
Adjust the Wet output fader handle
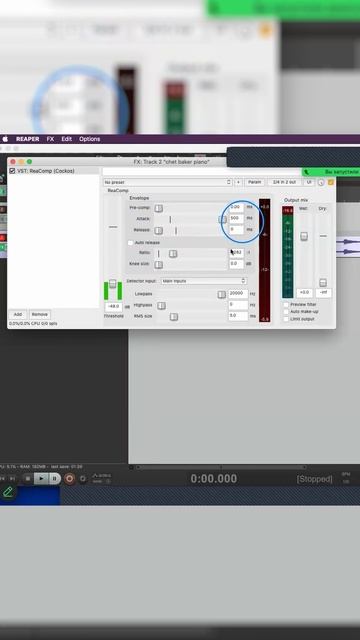[x=304, y=236]
